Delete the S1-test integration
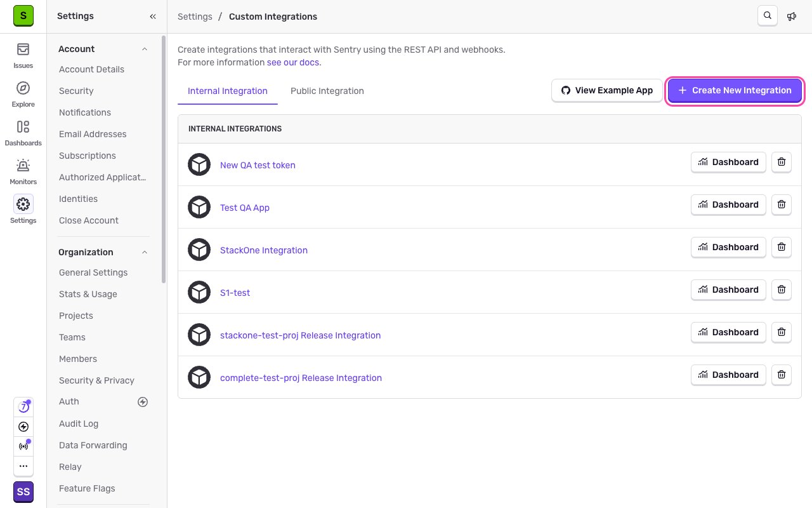Image resolution: width=812 pixels, height=508 pixels. (782, 290)
